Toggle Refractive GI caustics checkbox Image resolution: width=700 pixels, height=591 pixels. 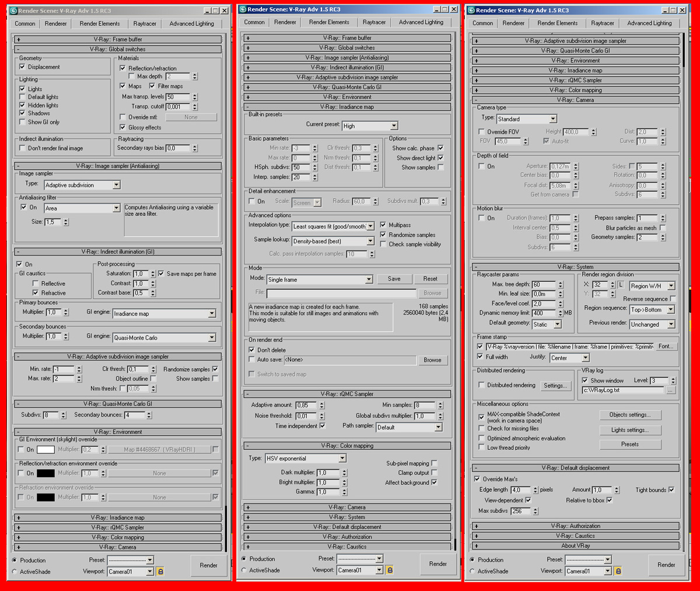36,293
